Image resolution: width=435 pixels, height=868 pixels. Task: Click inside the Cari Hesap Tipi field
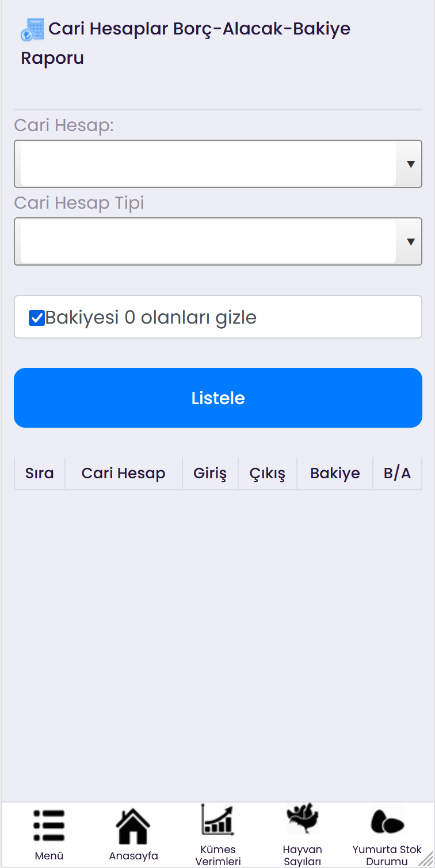click(x=208, y=241)
